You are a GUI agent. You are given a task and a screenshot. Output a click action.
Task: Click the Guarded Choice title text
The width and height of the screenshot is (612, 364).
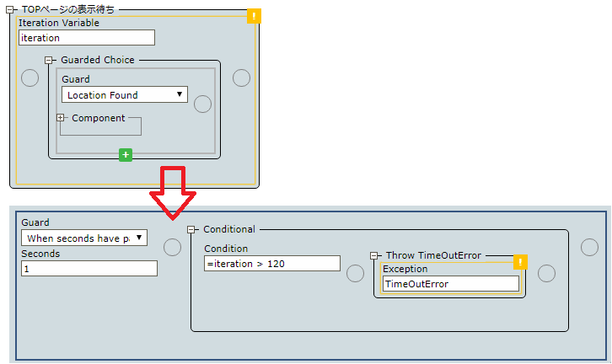pos(98,60)
